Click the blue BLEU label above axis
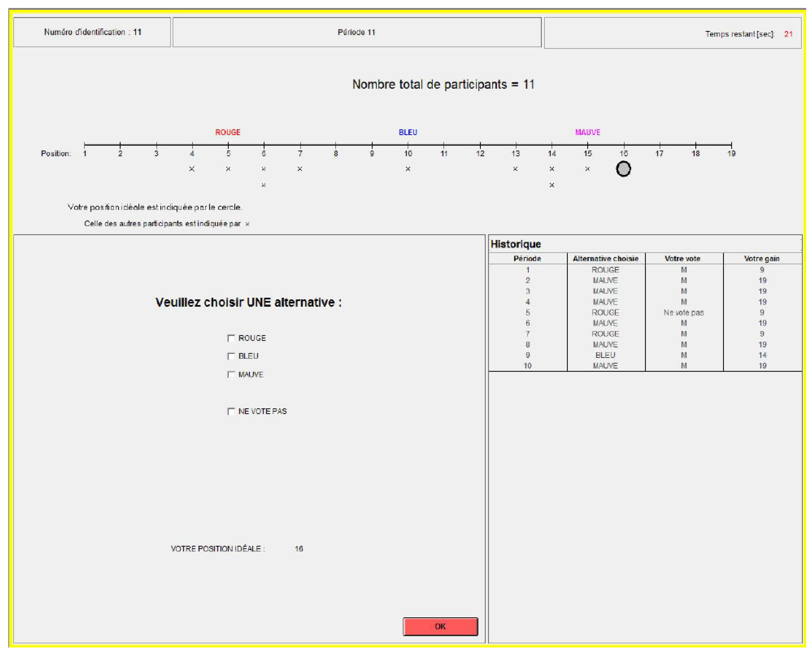This screenshot has width=812, height=653. coord(408,132)
